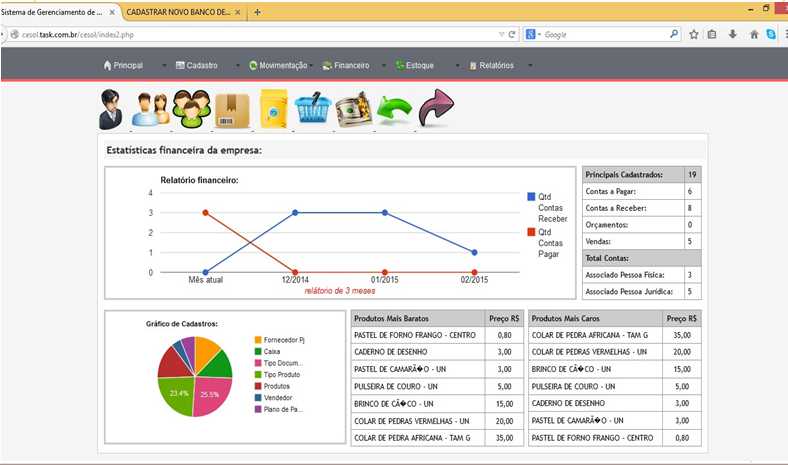Select the green three-person group icon
The image size is (788, 465).
(x=189, y=108)
